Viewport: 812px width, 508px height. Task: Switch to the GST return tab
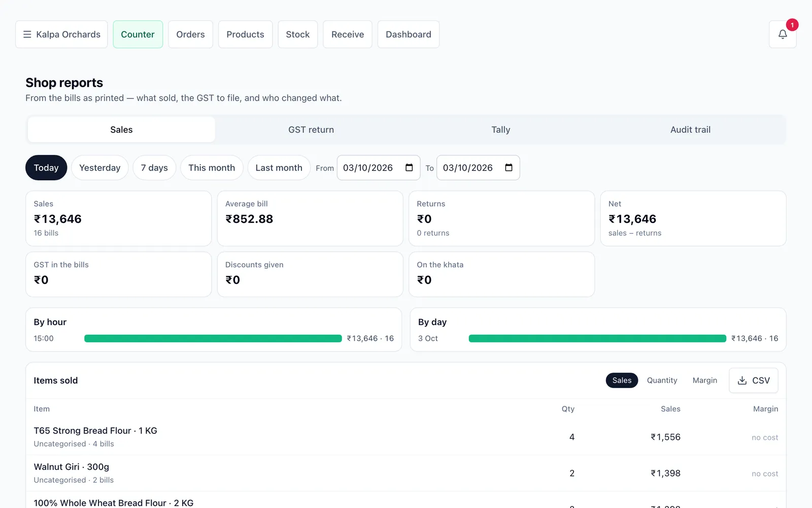click(x=311, y=130)
